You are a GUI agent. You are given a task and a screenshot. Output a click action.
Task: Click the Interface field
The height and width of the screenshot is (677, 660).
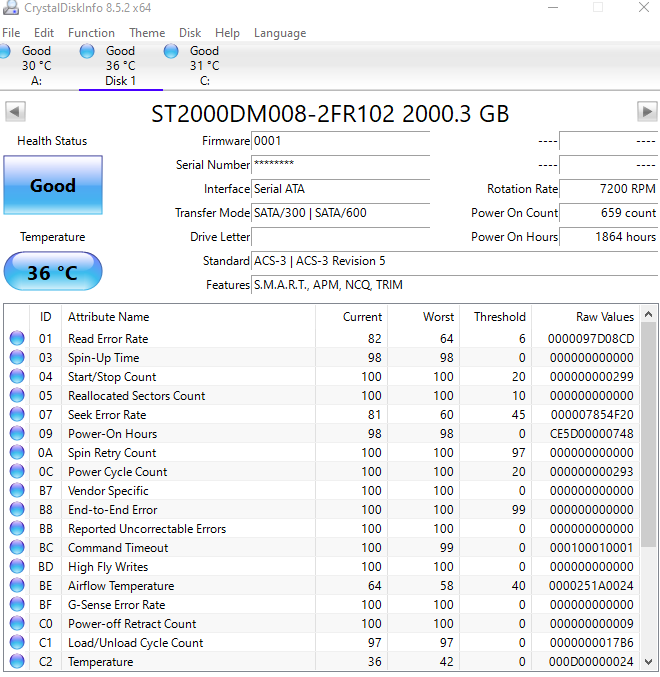click(340, 189)
